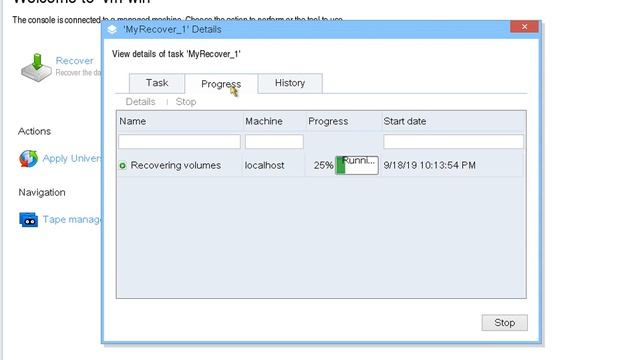Focus the Name filter field
Screen dimensions: 640x360
coord(180,142)
